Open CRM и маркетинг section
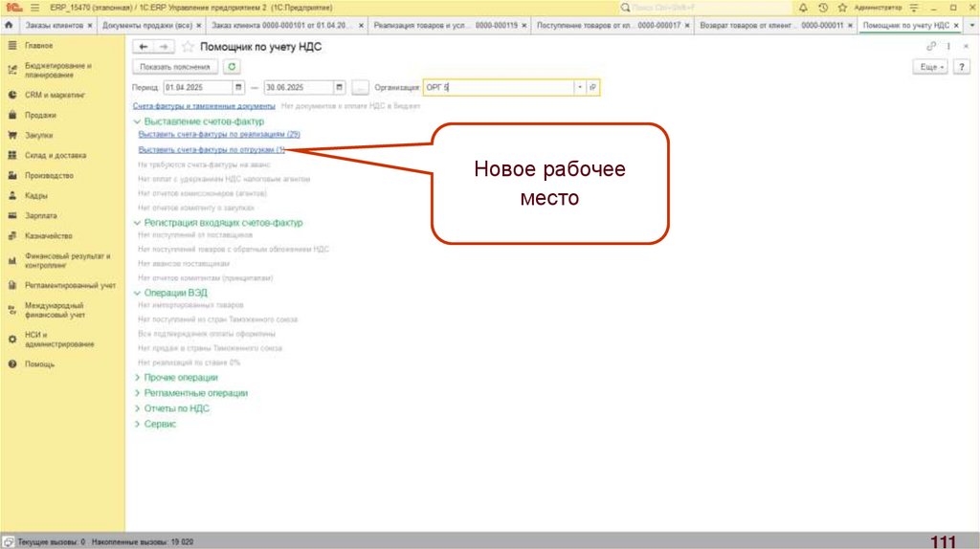The image size is (980, 549). tap(55, 95)
